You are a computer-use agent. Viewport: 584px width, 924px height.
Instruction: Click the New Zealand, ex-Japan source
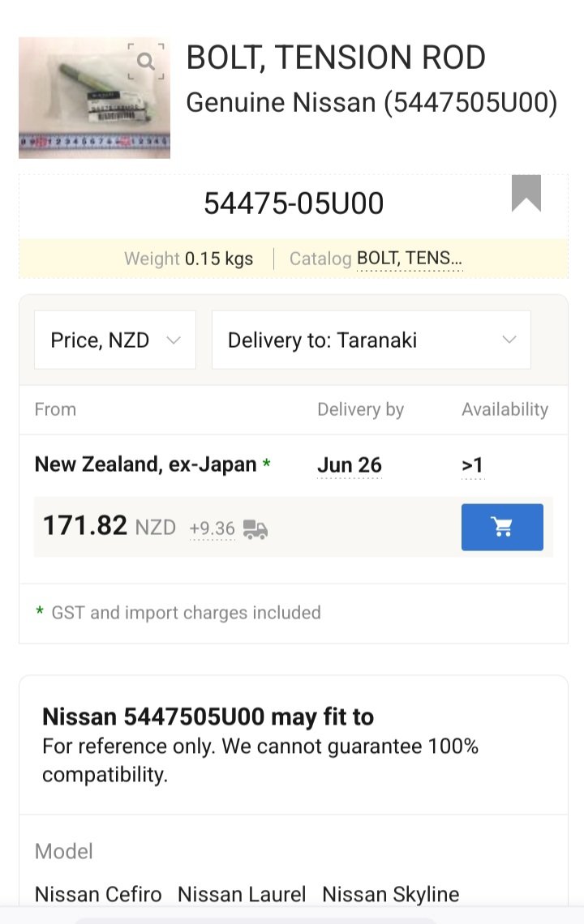(146, 464)
